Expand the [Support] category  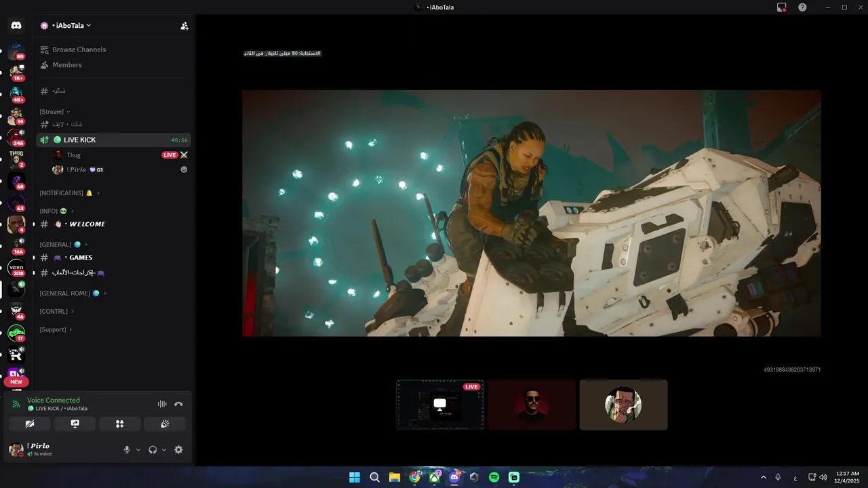click(x=56, y=329)
